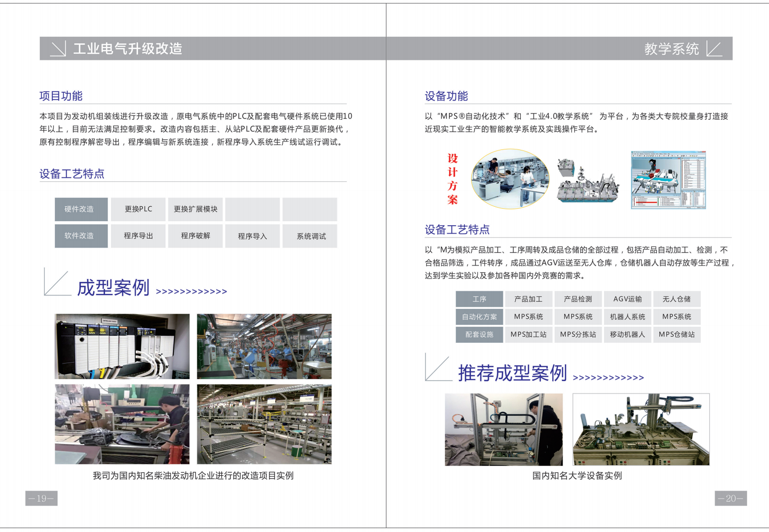
Task: Select the 程序破解 table cell
Action: [195, 236]
